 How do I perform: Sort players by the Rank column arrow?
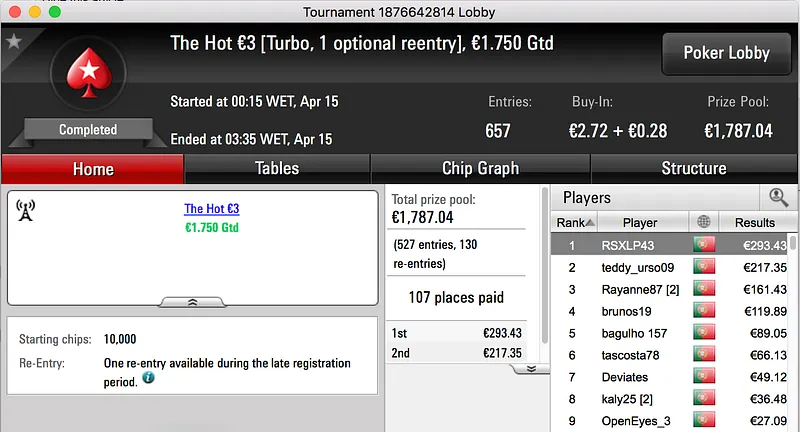tap(591, 223)
